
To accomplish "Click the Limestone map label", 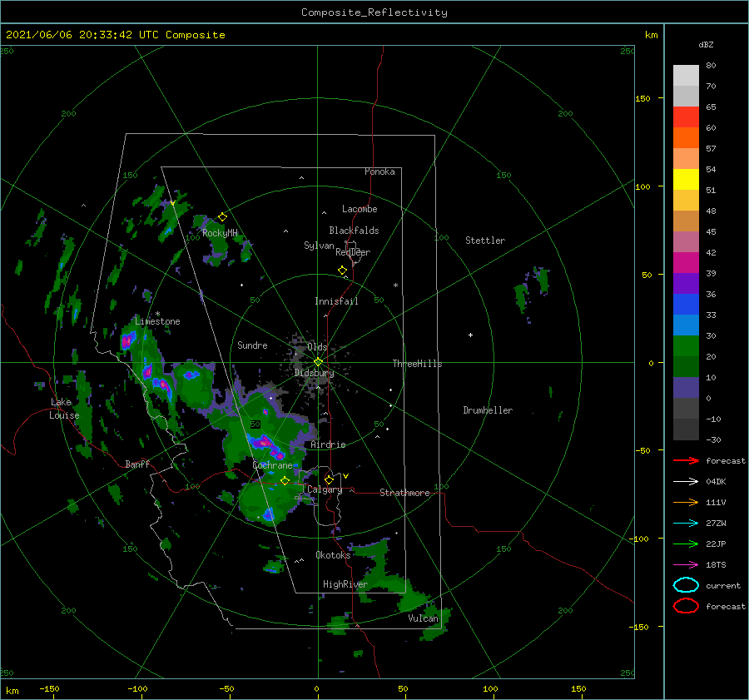I will pos(157,321).
